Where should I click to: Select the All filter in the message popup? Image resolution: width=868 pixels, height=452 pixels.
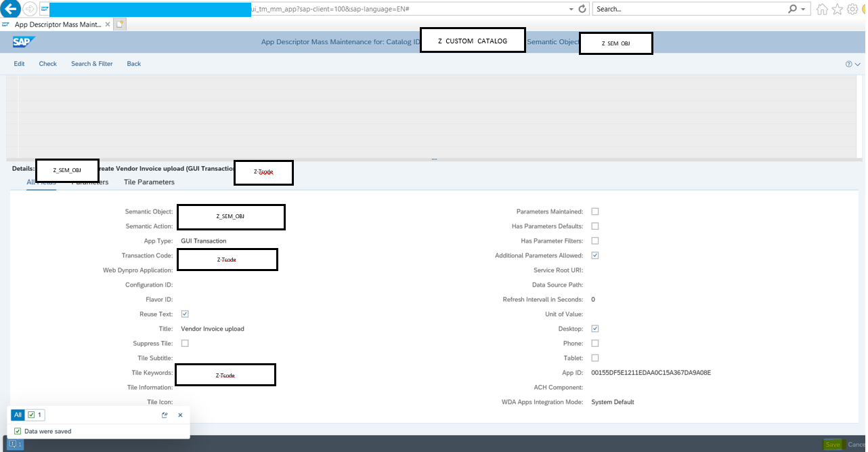coord(18,415)
